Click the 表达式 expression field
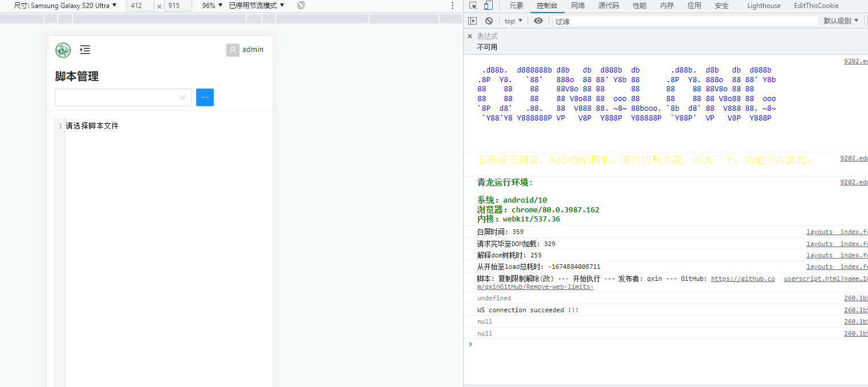This screenshot has width=868, height=387. (487, 36)
